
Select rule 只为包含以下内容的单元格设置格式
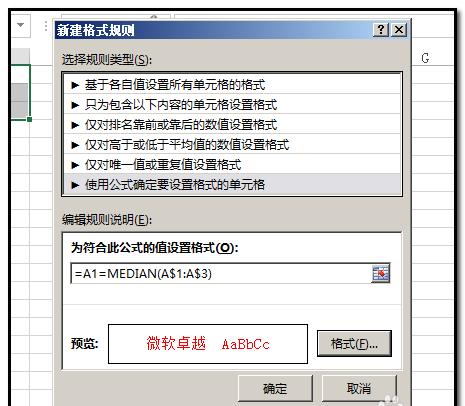pos(232,105)
